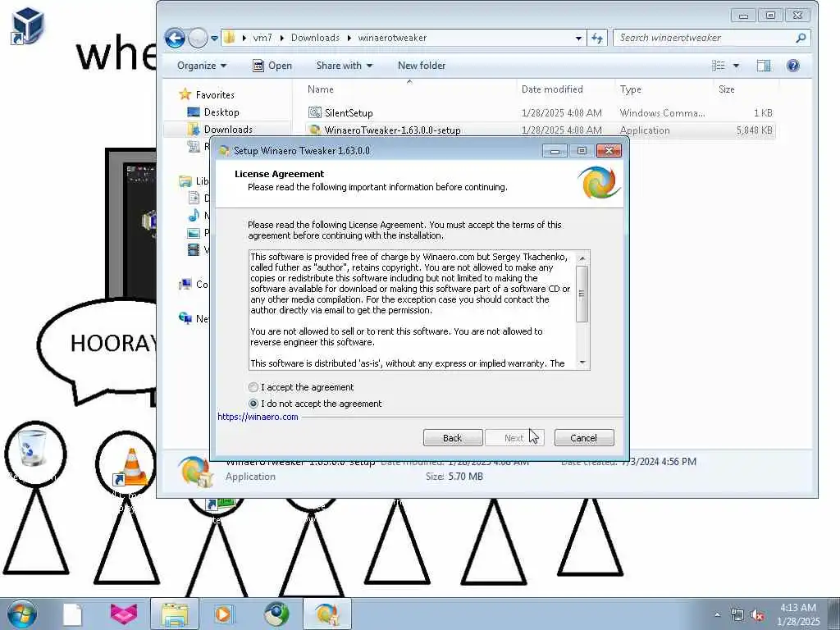Open the https://winaero.com link
Image resolution: width=840 pixels, height=630 pixels.
258,417
